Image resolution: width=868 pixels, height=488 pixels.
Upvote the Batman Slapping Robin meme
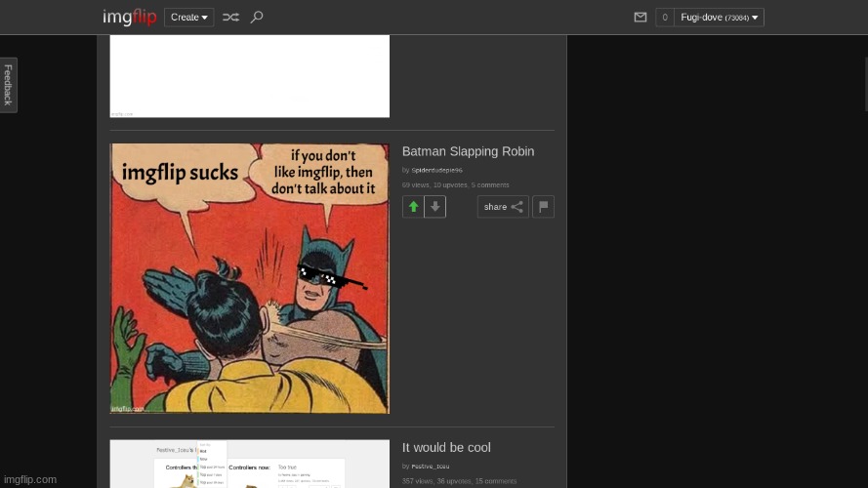tap(413, 207)
